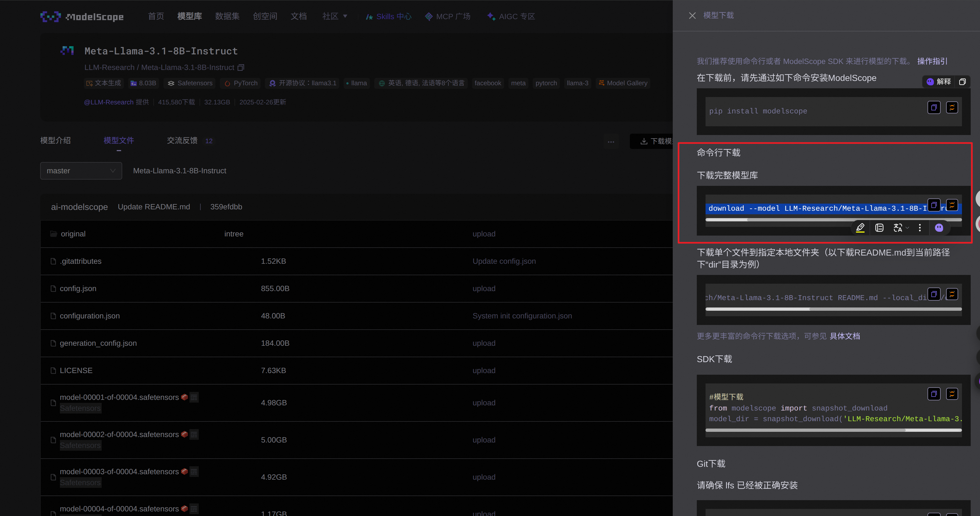
Task: Open the original folder
Action: click(x=73, y=234)
